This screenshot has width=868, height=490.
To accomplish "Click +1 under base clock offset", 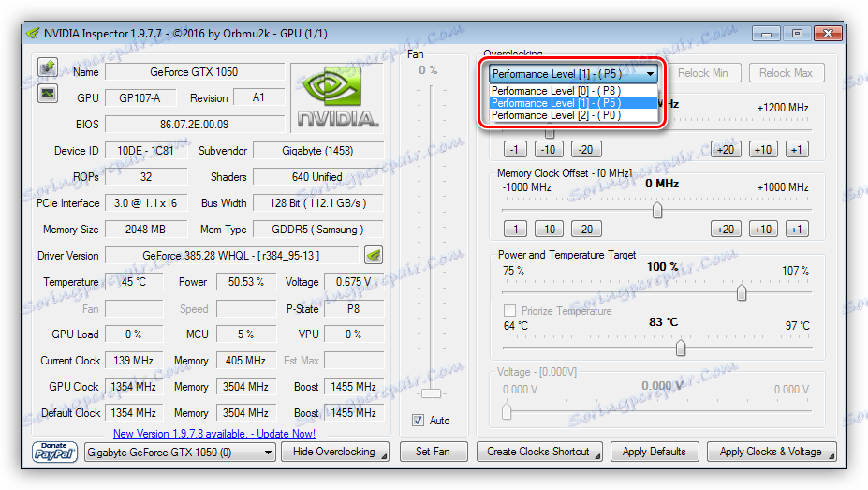I will click(x=797, y=150).
